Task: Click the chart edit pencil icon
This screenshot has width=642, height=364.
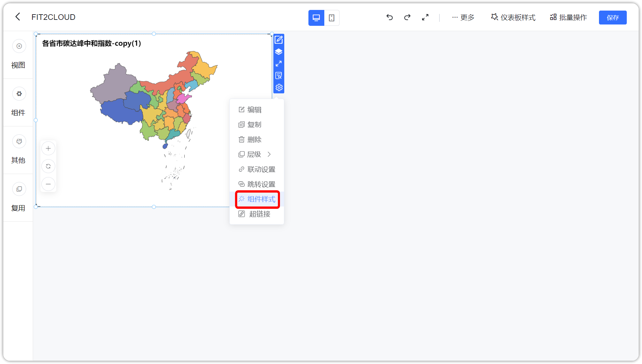Action: pos(279,40)
